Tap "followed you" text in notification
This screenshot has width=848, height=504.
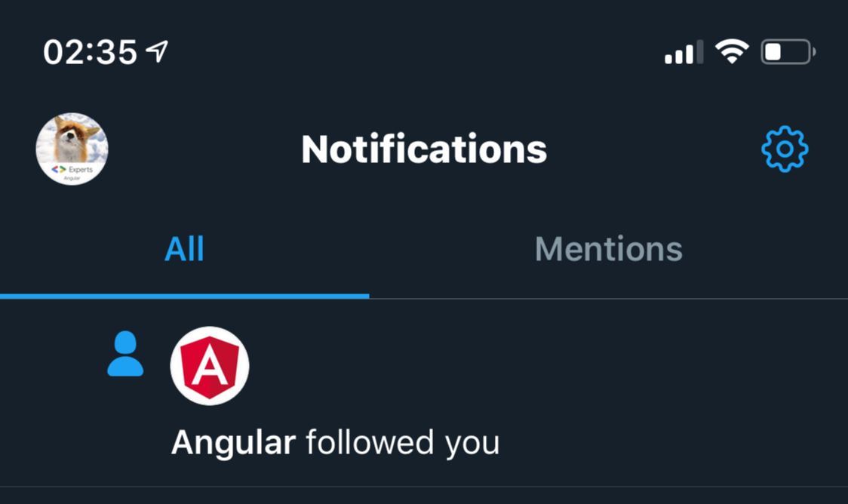pyautogui.click(x=403, y=444)
